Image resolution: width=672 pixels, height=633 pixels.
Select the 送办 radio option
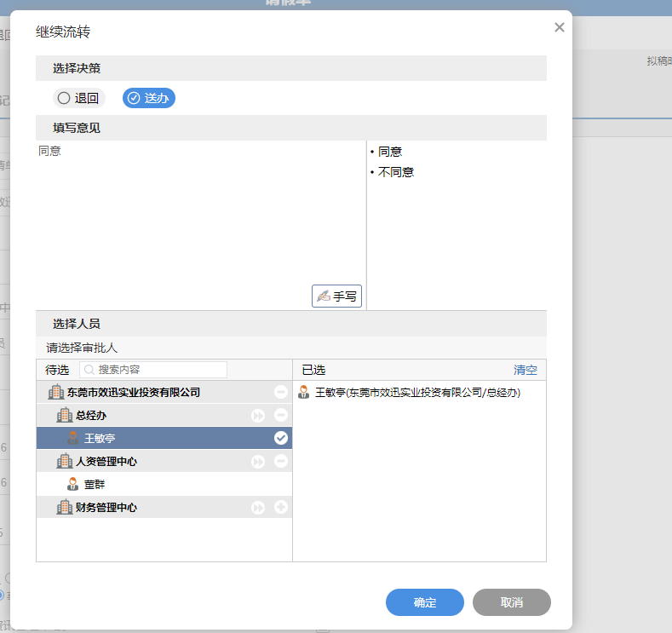click(149, 98)
